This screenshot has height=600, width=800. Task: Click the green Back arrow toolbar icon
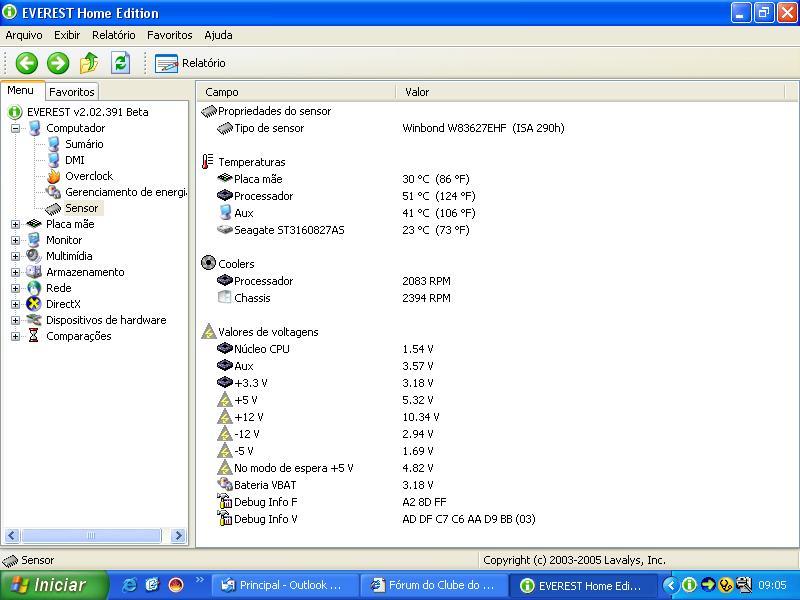[27, 63]
